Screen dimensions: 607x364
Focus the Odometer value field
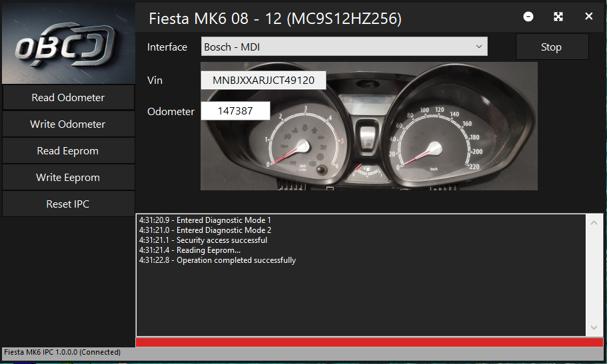(235, 111)
